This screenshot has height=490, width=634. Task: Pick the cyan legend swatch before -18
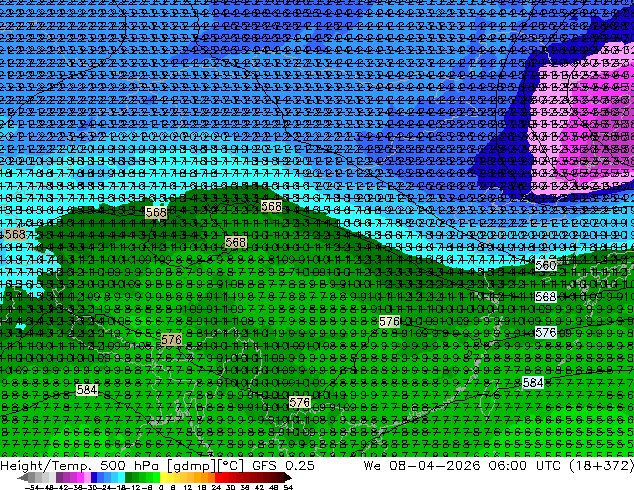click(121, 478)
